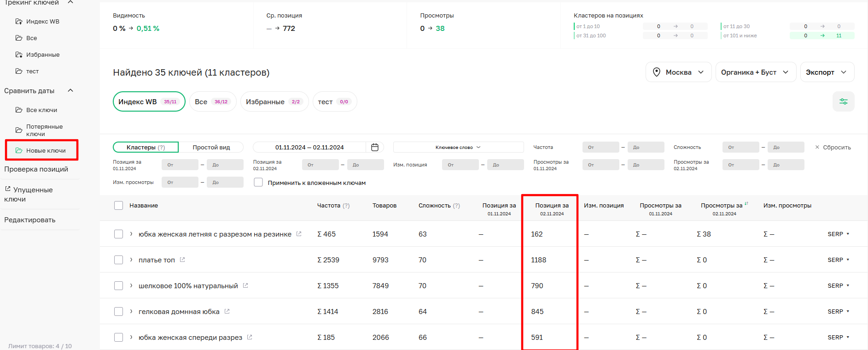
Task: Open Потерянные ключи in sidebar
Action: (44, 130)
